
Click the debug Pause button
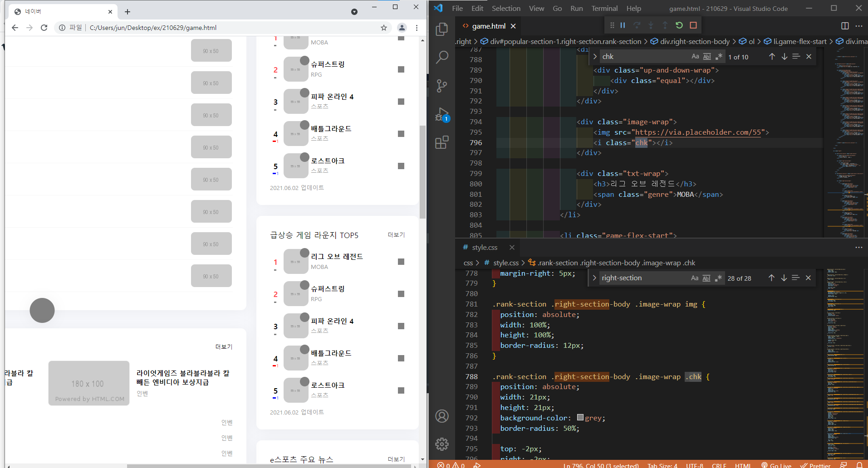623,25
